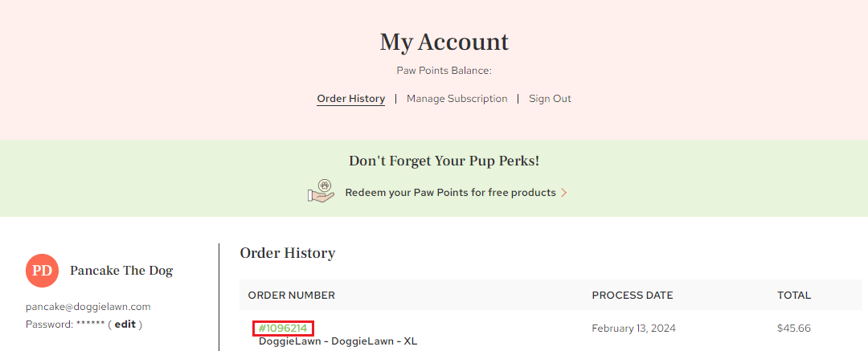Click the edit password link
Screen dimensions: 868x351
click(x=125, y=324)
